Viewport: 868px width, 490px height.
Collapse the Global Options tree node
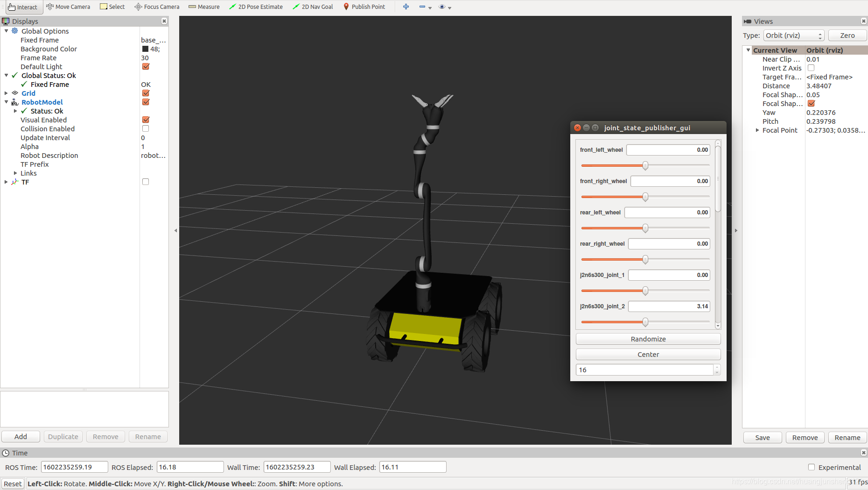[x=6, y=31]
